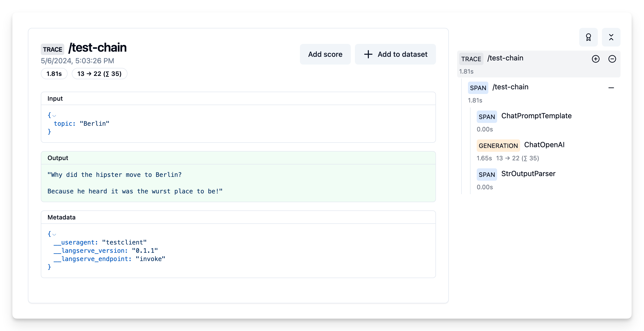Screen dimensions: 644x331
Task: Click the 1.81s latency badge
Action: (x=54, y=74)
